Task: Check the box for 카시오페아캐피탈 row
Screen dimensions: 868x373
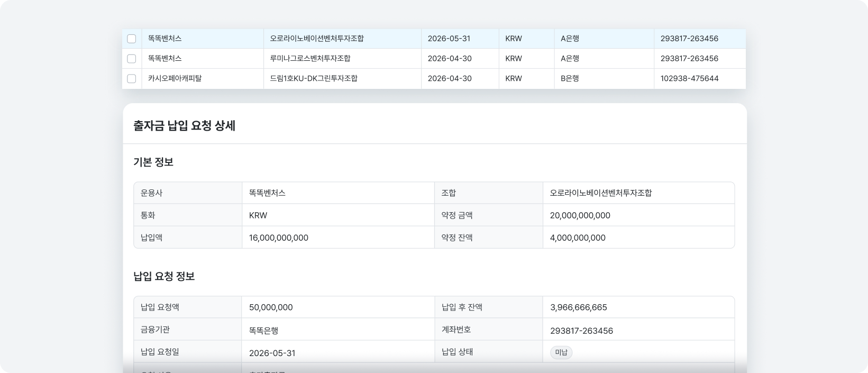Action: pyautogui.click(x=132, y=79)
